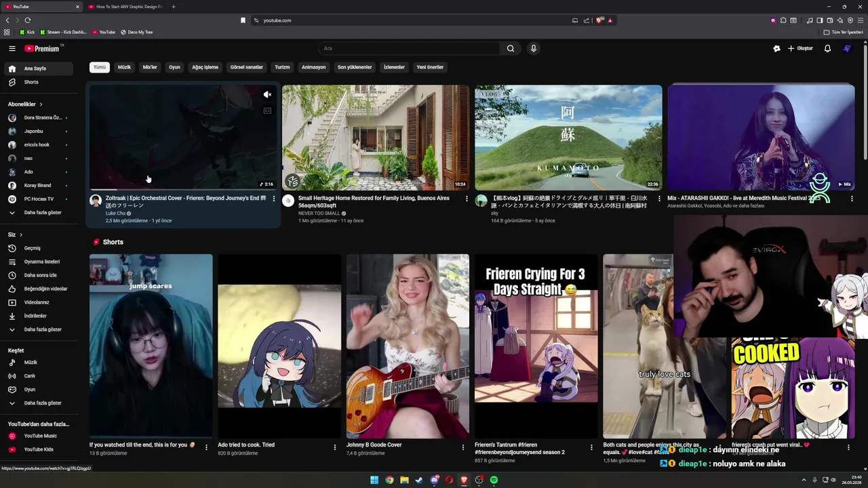Open a new browser tab
Screen dimensions: 868x488
click(174, 7)
